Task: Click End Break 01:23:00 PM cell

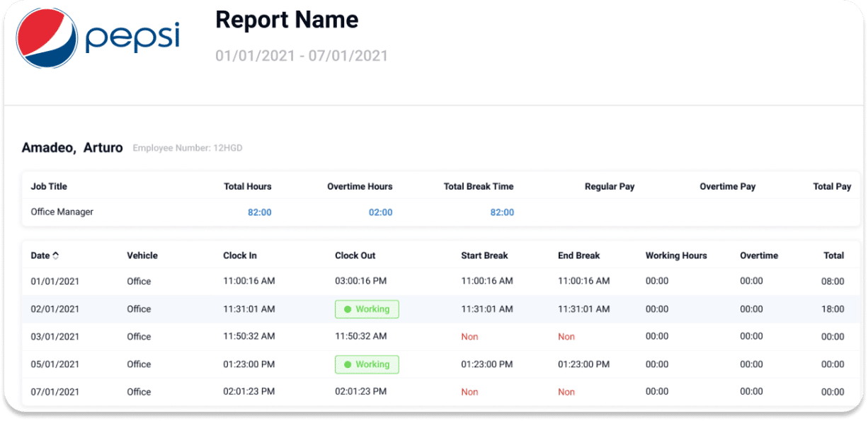Action: coord(584,364)
